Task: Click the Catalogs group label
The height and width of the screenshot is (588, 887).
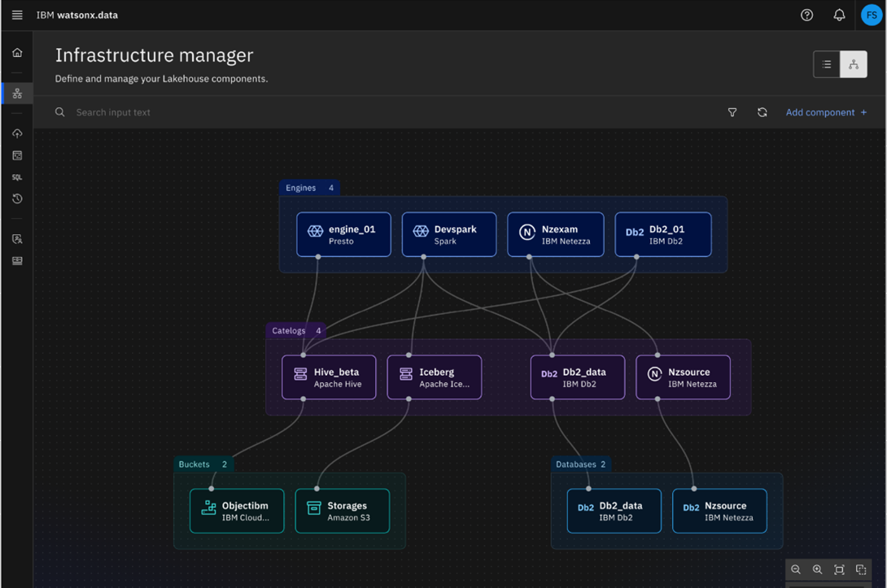Action: pos(296,331)
